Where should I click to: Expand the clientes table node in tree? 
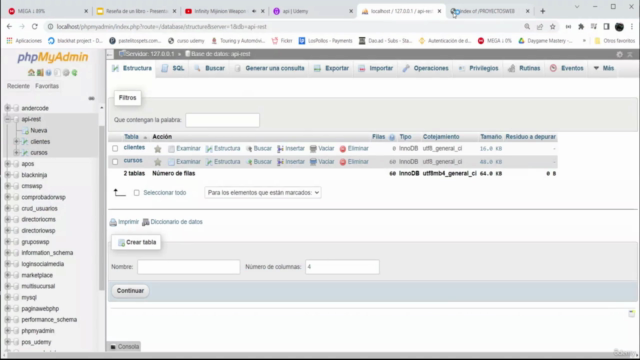click(16, 142)
